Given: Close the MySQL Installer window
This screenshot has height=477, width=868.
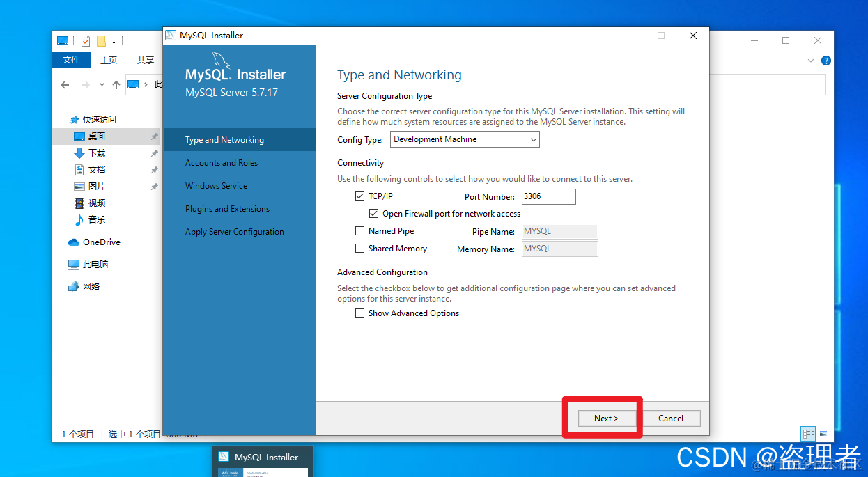Looking at the screenshot, I should click(x=693, y=36).
